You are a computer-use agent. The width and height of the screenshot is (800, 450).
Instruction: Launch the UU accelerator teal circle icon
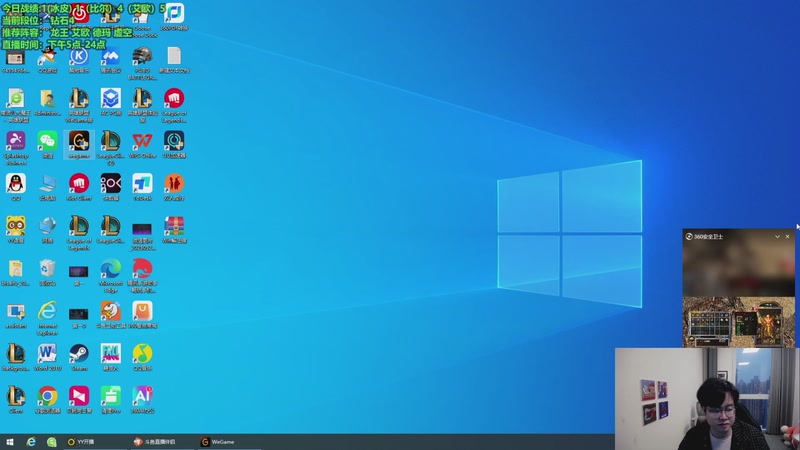pos(174,141)
